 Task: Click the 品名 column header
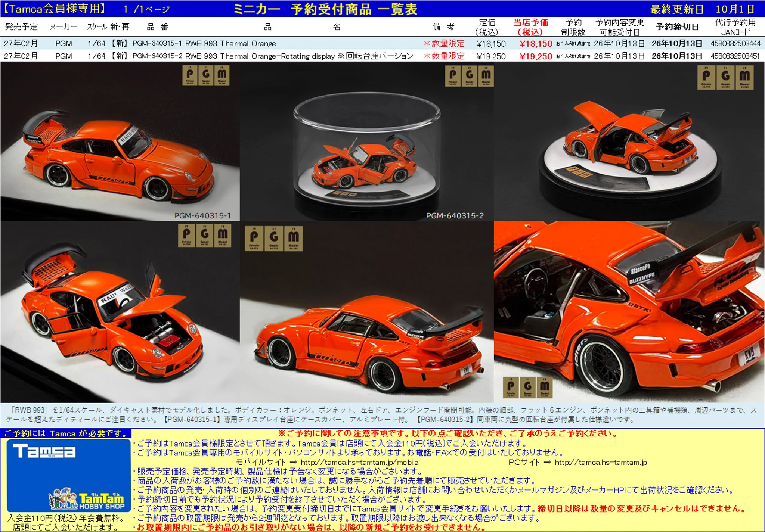click(302, 27)
